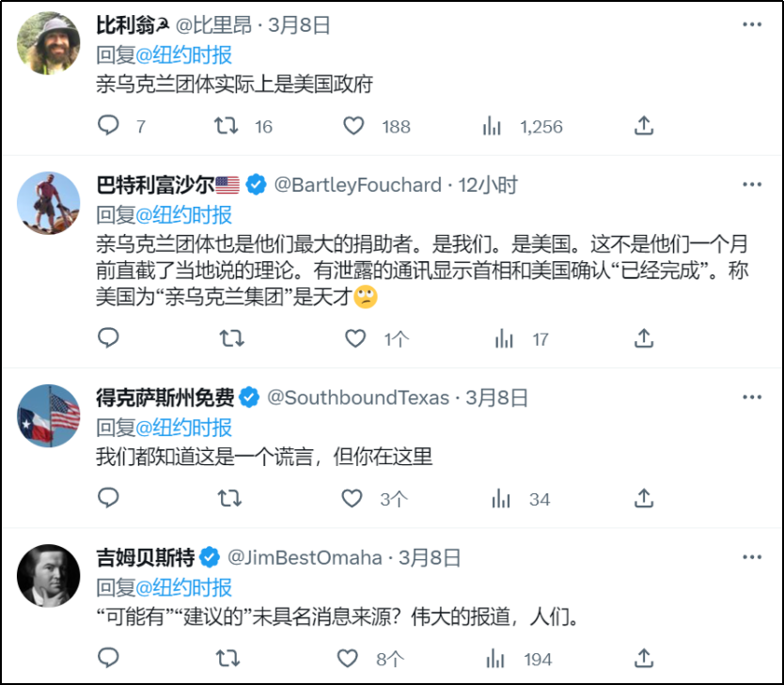Share JimBestOmaha's tweet
This screenshot has height=685, width=784.
[644, 659]
